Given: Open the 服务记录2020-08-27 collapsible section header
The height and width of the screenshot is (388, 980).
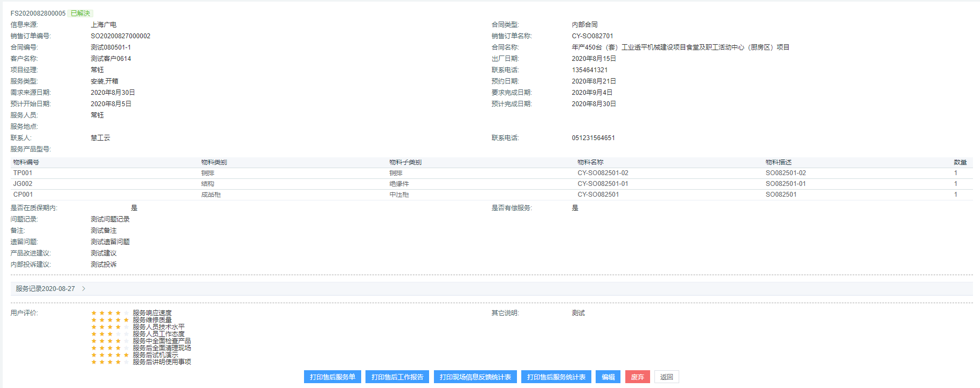Looking at the screenshot, I should tap(45, 289).
